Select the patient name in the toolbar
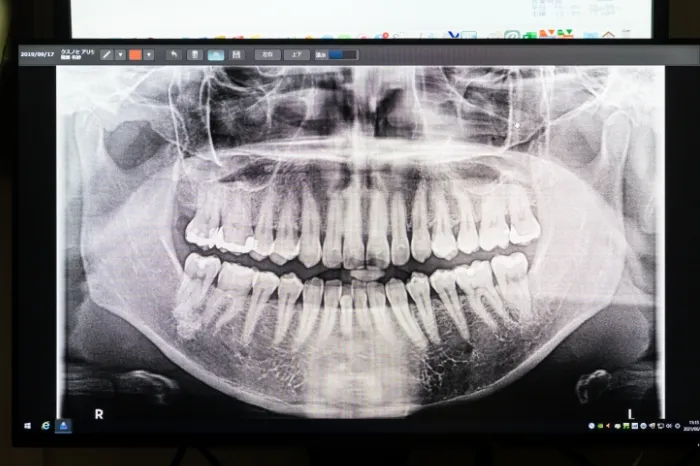This screenshot has width=700, height=466. 77,54
